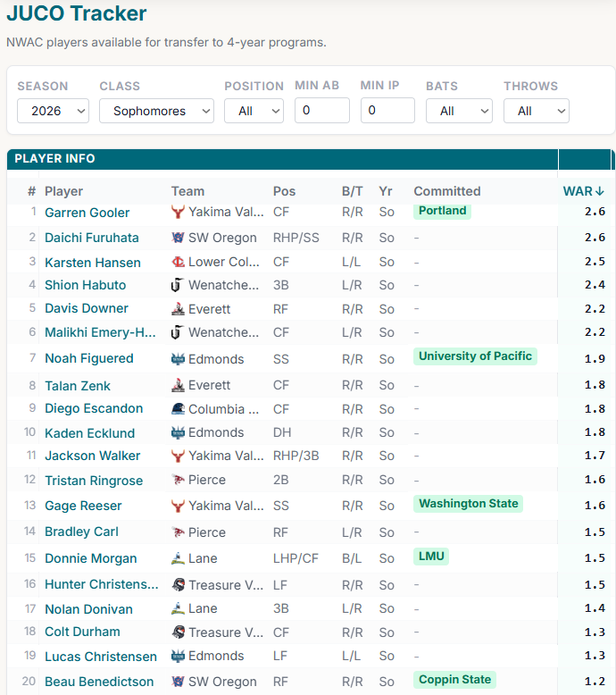Viewport: 616px width, 695px height.
Task: Click Yakima Valley logo in Jackson Walker row
Action: 178,456
